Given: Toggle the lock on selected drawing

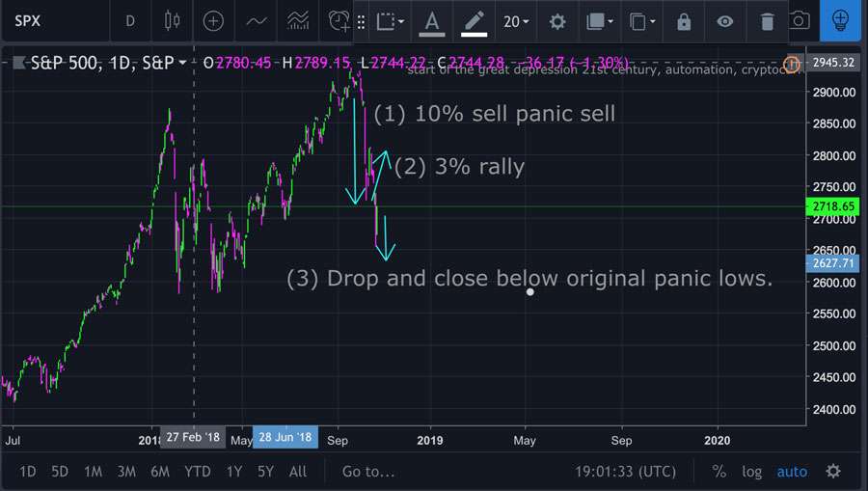Looking at the screenshot, I should pyautogui.click(x=684, y=21).
